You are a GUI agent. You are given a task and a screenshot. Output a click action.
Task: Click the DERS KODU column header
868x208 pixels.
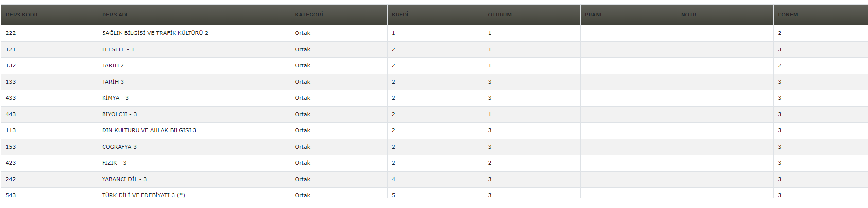click(x=22, y=15)
